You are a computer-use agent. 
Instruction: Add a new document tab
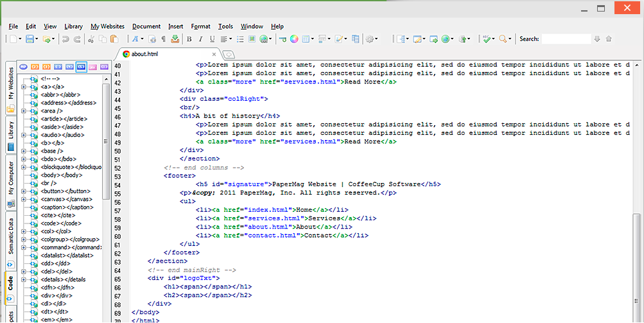coord(229,54)
